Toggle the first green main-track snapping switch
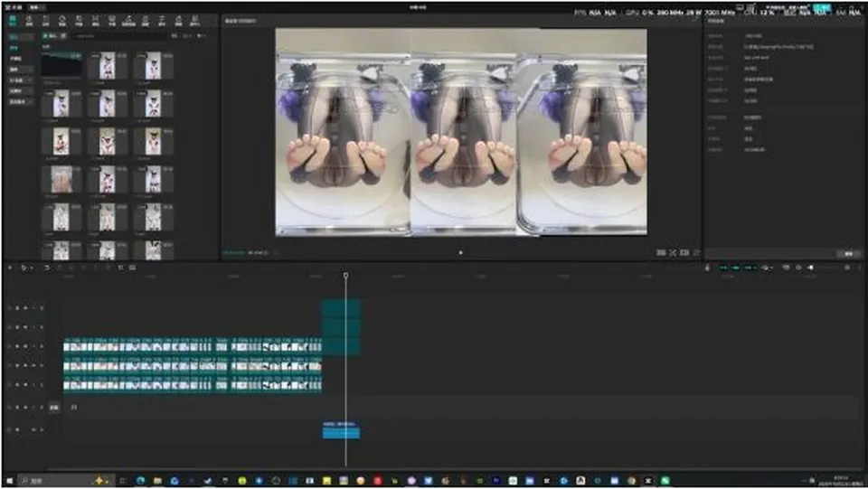The height and width of the screenshot is (489, 868). pyautogui.click(x=723, y=268)
